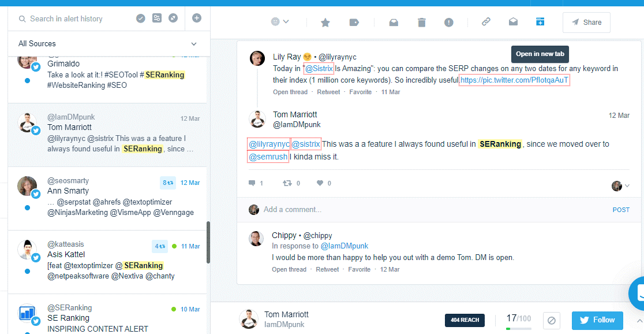Image resolution: width=644 pixels, height=334 pixels.
Task: Click the @sistrix link in Tom's tweet
Action: [306, 144]
